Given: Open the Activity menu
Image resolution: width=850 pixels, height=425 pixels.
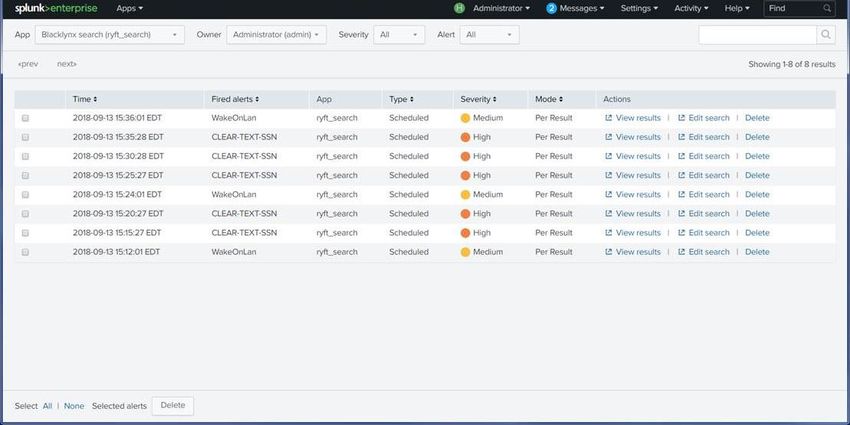Looking at the screenshot, I should (691, 8).
